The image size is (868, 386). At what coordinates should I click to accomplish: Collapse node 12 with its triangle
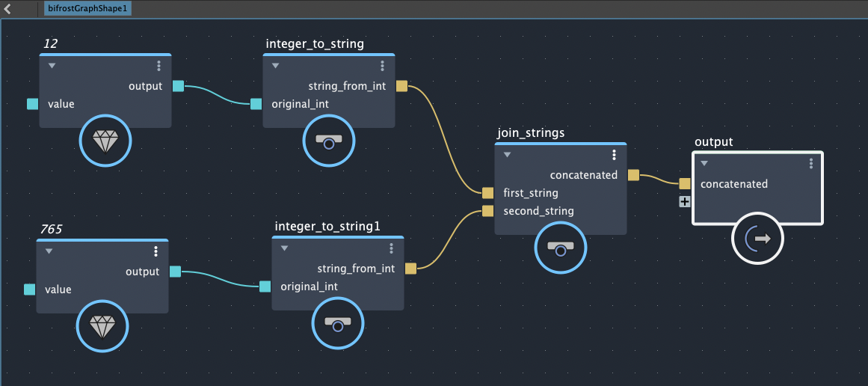coord(52,66)
